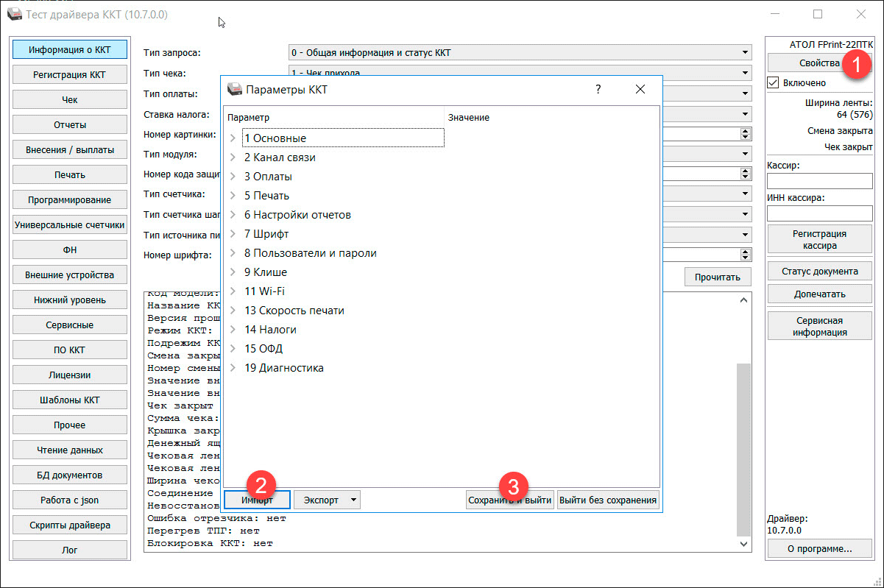Close the Параметры ККТ dialog
This screenshot has height=588, width=884.
[640, 89]
